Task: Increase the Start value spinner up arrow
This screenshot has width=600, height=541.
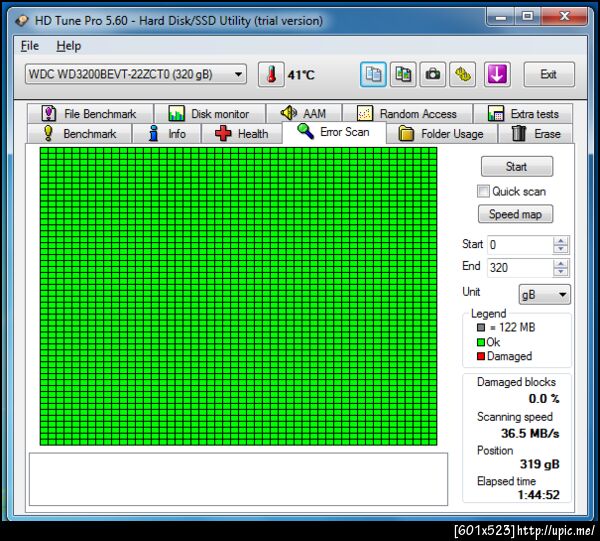Action: [x=561, y=241]
